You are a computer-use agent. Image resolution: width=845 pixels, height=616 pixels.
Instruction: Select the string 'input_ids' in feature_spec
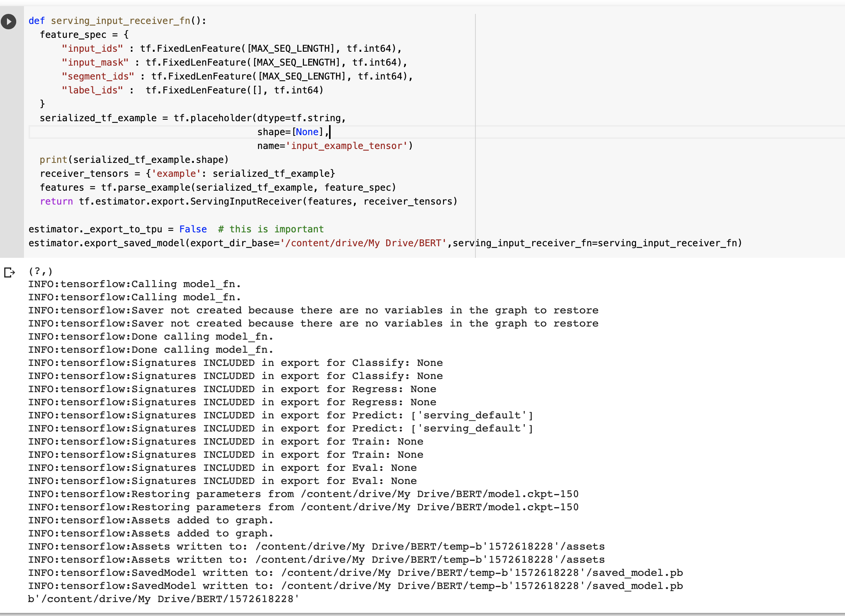pyautogui.click(x=93, y=48)
